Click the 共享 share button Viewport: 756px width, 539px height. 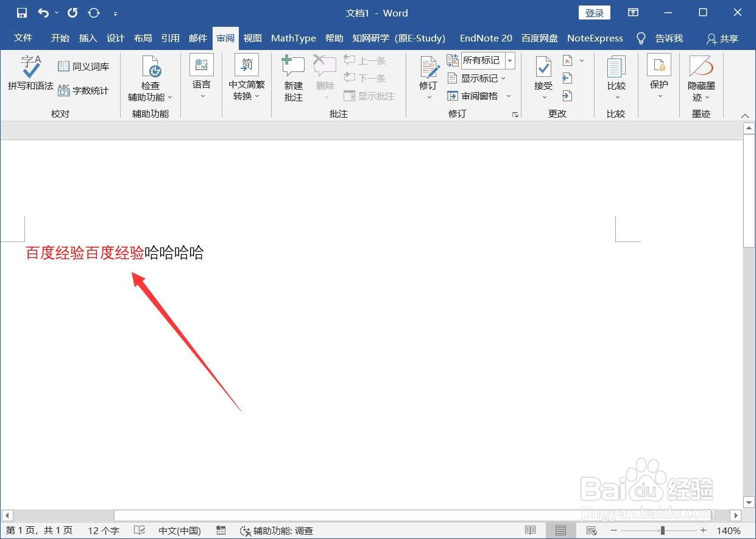tap(722, 38)
